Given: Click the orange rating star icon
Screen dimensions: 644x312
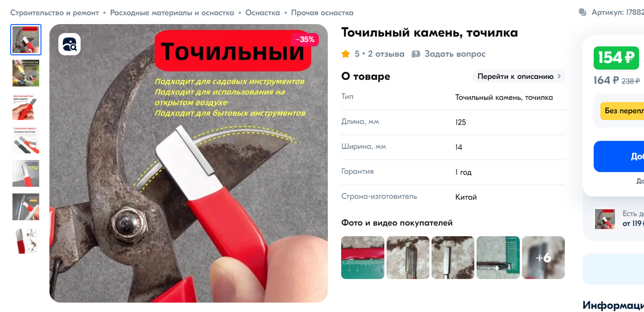Looking at the screenshot, I should point(346,54).
